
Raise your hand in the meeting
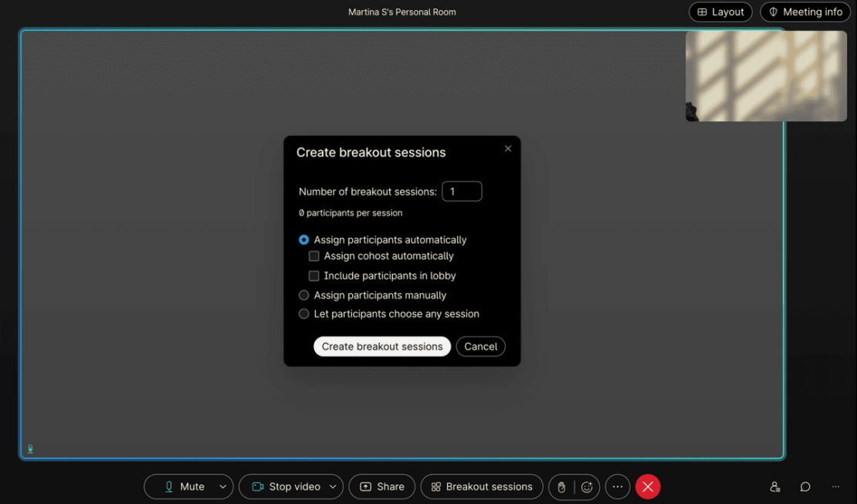coord(561,486)
